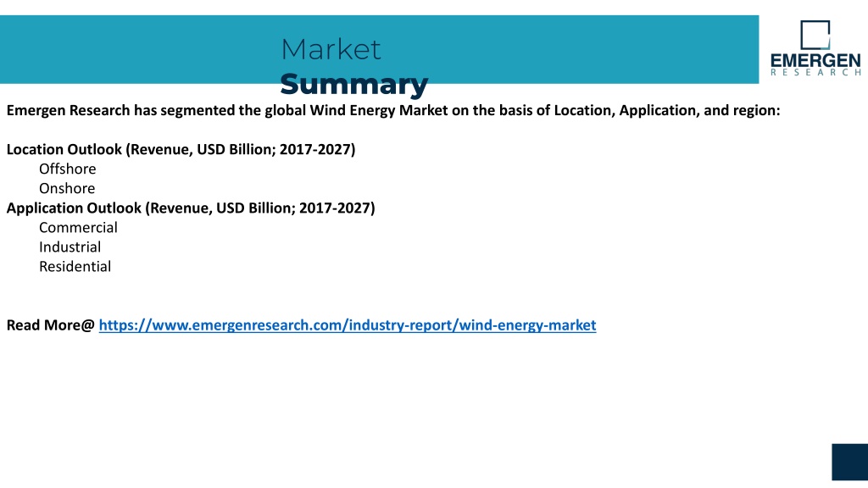Click the 'Market' title word

click(x=331, y=49)
